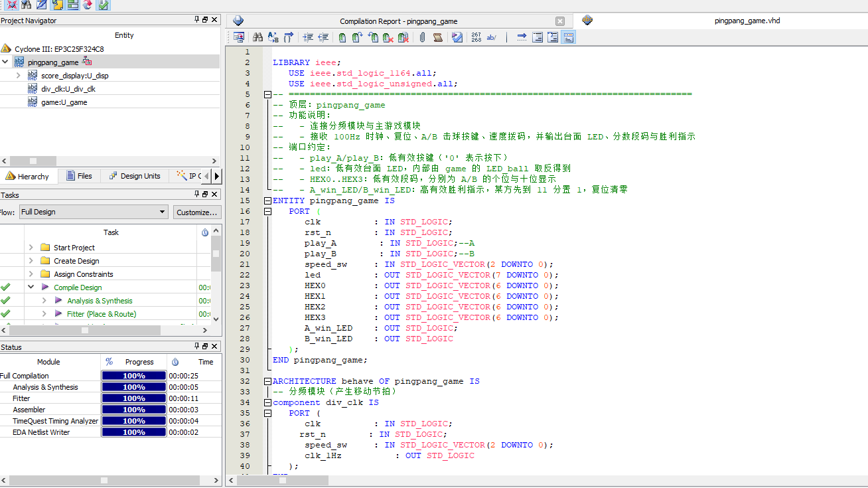The image size is (868, 488).
Task: Float the Tasks panel window
Action: click(205, 195)
